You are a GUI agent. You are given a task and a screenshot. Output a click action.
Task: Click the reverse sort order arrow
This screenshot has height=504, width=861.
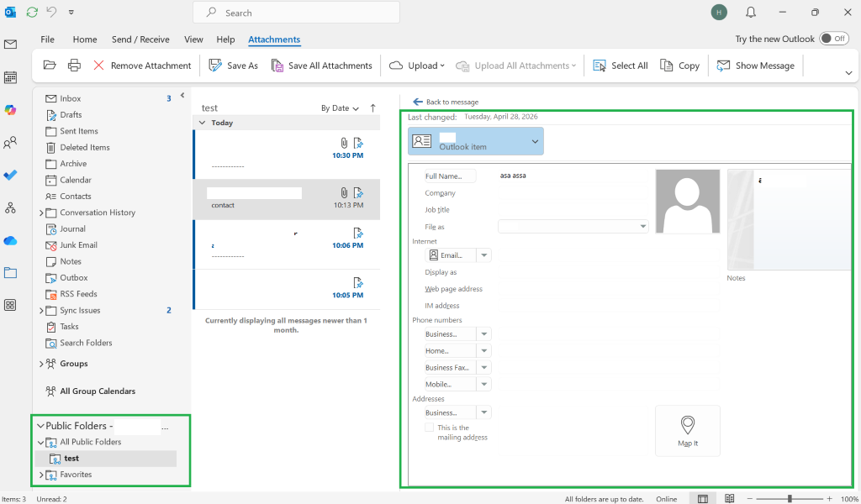click(372, 108)
